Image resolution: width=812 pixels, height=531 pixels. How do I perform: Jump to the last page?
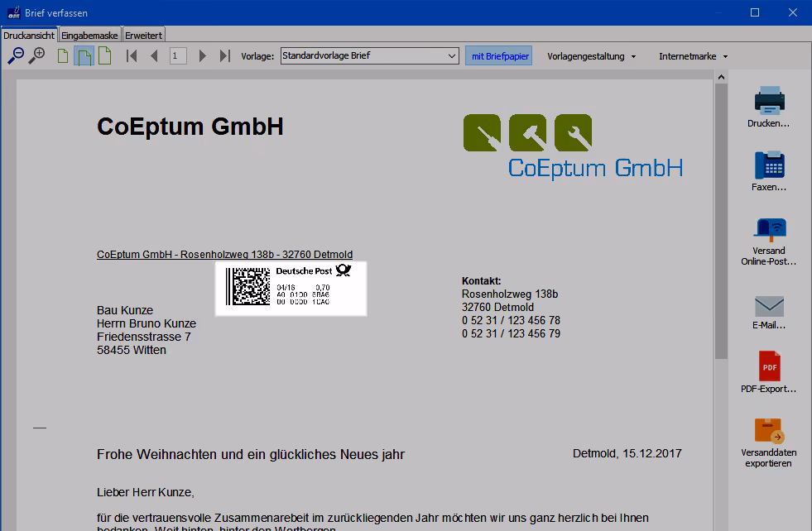(225, 56)
